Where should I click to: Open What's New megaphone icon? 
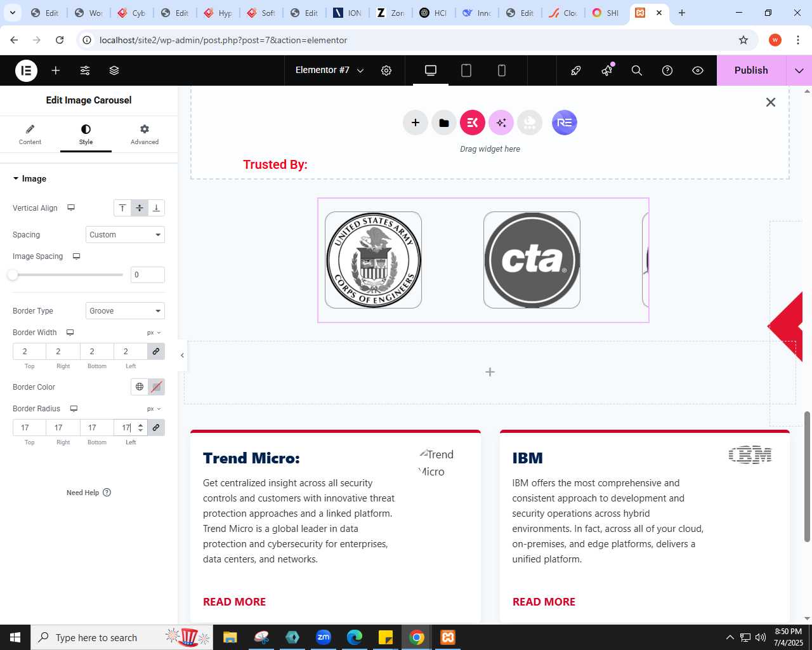[x=607, y=70]
